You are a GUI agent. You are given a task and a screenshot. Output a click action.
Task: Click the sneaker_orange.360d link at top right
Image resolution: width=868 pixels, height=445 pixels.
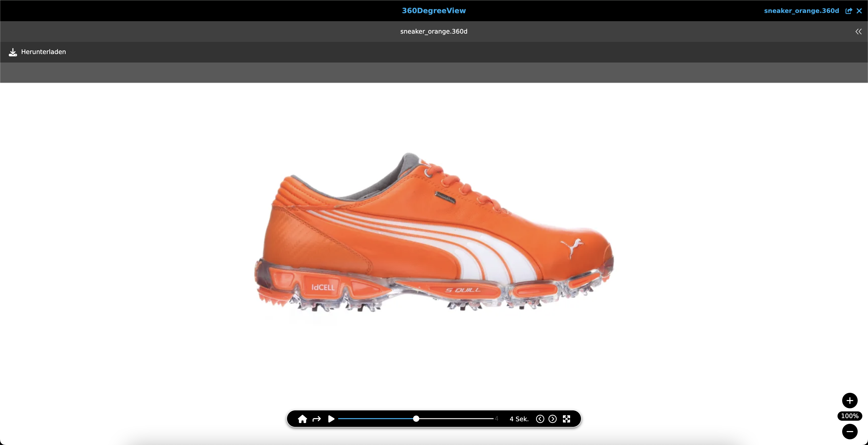[801, 11]
